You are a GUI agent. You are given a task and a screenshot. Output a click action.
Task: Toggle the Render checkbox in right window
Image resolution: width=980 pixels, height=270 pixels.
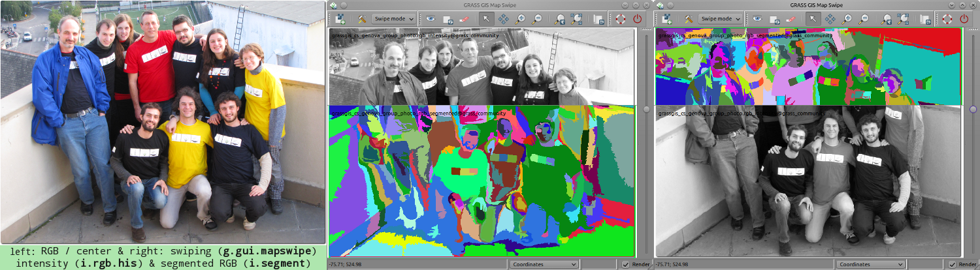point(953,264)
